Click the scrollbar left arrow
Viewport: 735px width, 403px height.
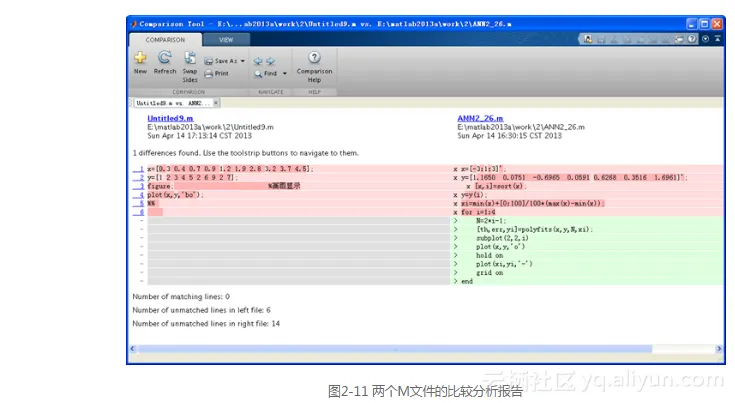[133, 349]
